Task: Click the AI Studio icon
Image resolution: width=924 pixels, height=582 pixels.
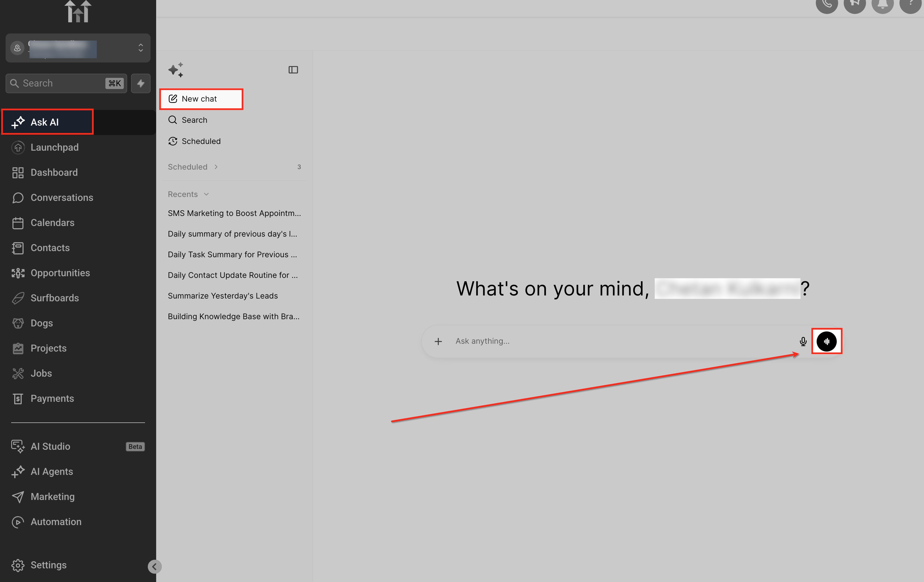Action: tap(18, 446)
